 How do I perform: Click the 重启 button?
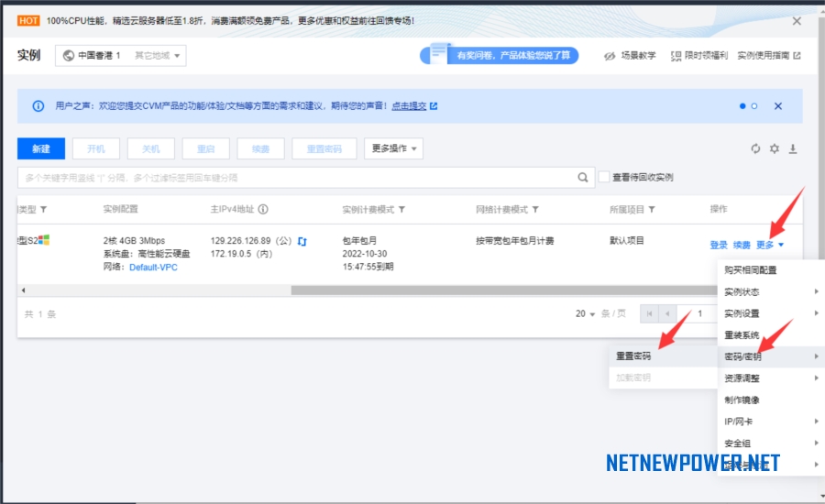click(x=205, y=148)
